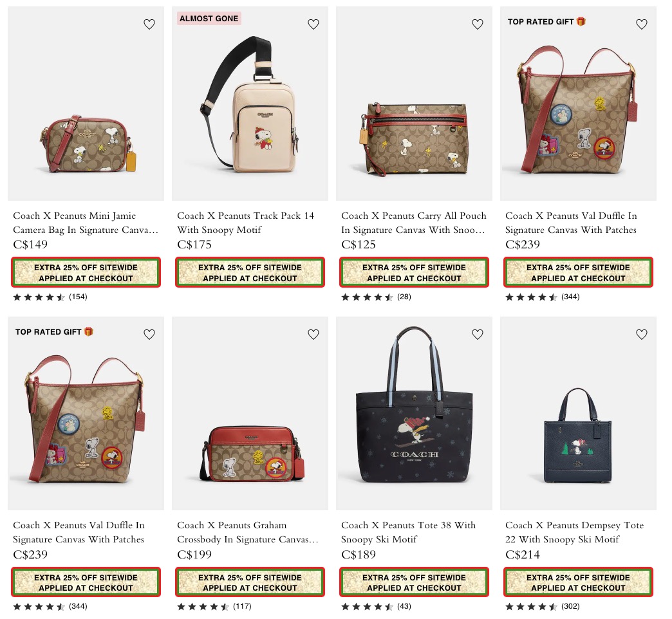View the 154 reviews star rating

coord(50,297)
